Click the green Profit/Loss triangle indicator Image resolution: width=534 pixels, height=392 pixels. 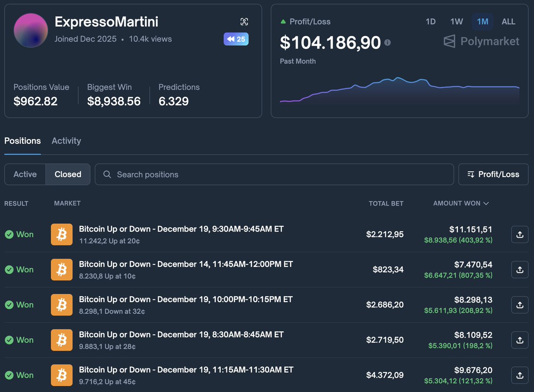pos(283,21)
